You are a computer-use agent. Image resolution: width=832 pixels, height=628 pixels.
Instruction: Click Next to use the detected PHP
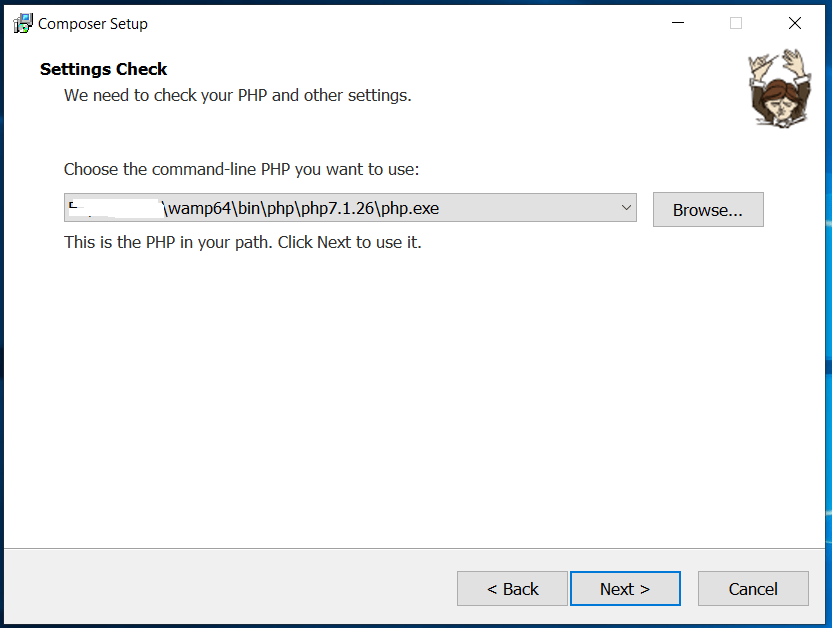tap(625, 588)
